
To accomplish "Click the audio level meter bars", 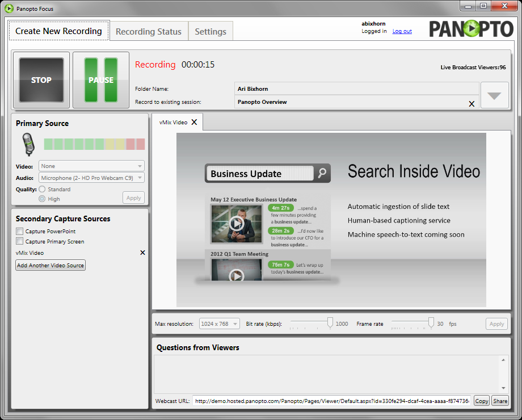I will click(94, 144).
